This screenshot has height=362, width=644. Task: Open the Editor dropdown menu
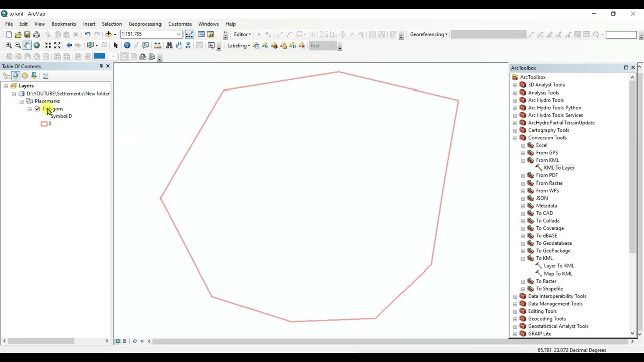pos(243,34)
